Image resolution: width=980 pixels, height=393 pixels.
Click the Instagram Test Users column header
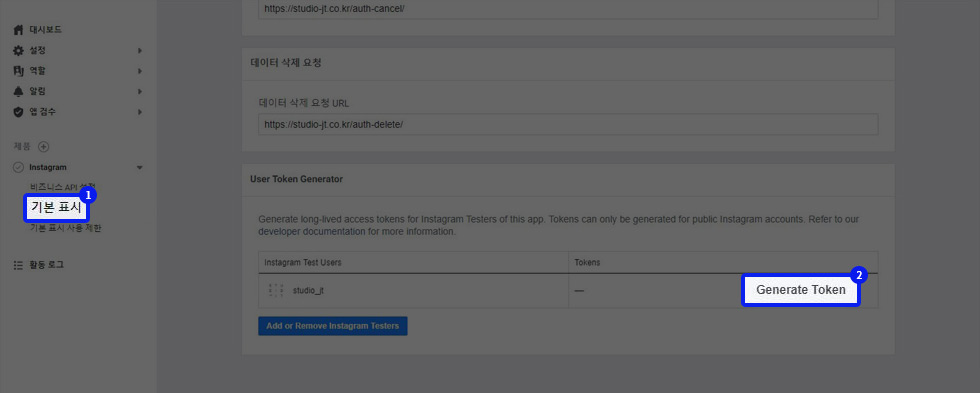[x=303, y=262]
